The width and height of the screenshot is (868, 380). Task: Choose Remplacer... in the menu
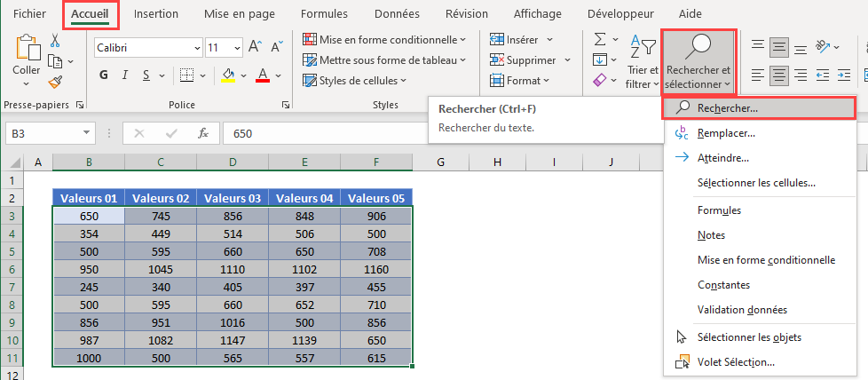coord(759,133)
